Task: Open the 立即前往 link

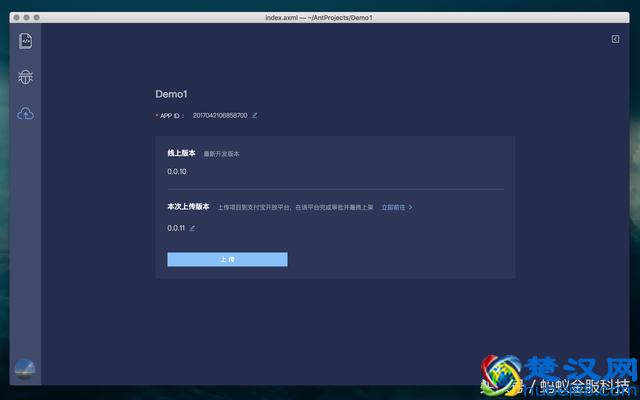Action: click(x=393, y=207)
